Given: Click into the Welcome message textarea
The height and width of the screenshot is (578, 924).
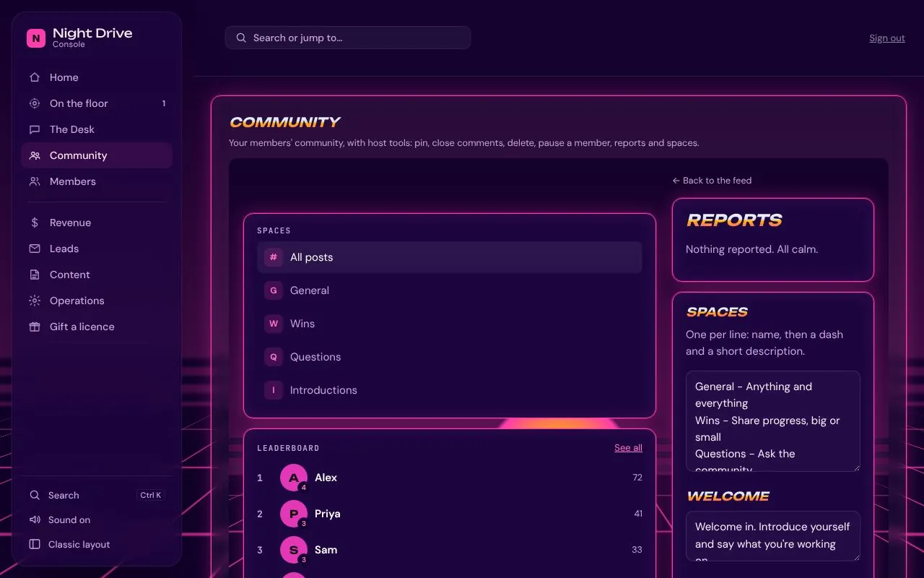Looking at the screenshot, I should coord(773,537).
